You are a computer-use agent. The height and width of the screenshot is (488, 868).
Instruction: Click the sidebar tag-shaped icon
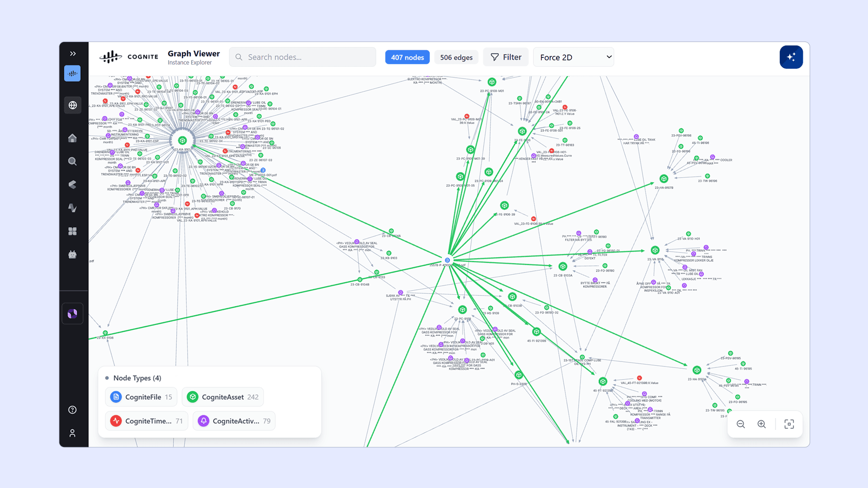pyautogui.click(x=72, y=184)
